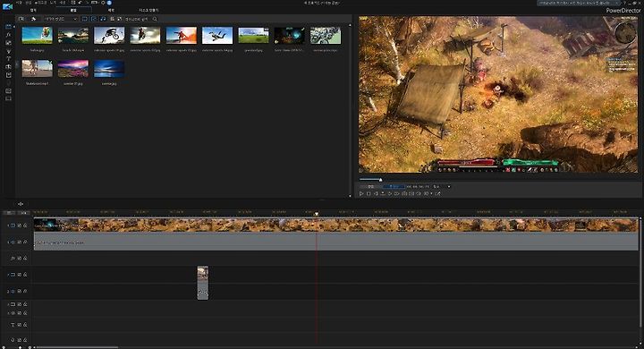Select Clip preview mode button
This screenshot has width=644, height=349.
tap(370, 187)
